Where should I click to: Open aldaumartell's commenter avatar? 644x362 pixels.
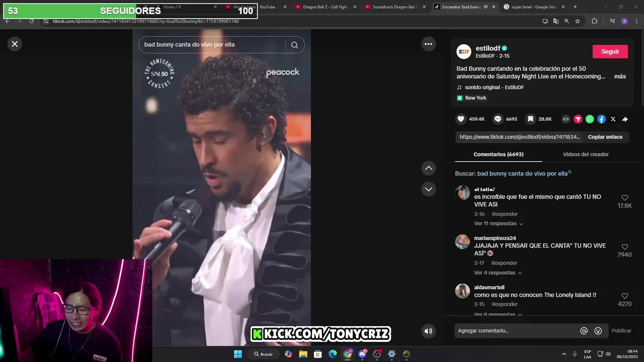click(x=462, y=291)
